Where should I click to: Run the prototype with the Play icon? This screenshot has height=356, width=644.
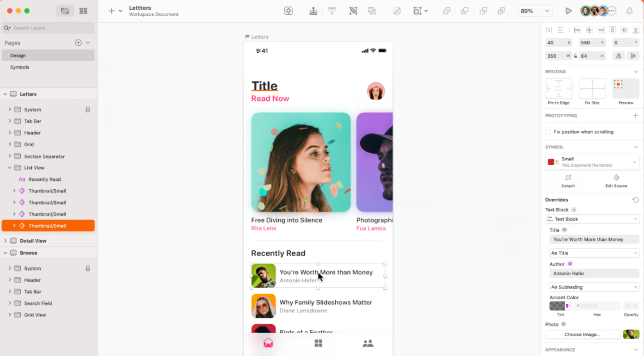[x=568, y=10]
